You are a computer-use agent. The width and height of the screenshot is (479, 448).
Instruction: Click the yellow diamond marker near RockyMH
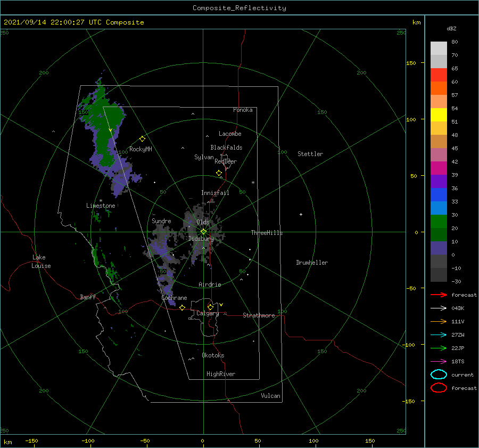(142, 139)
